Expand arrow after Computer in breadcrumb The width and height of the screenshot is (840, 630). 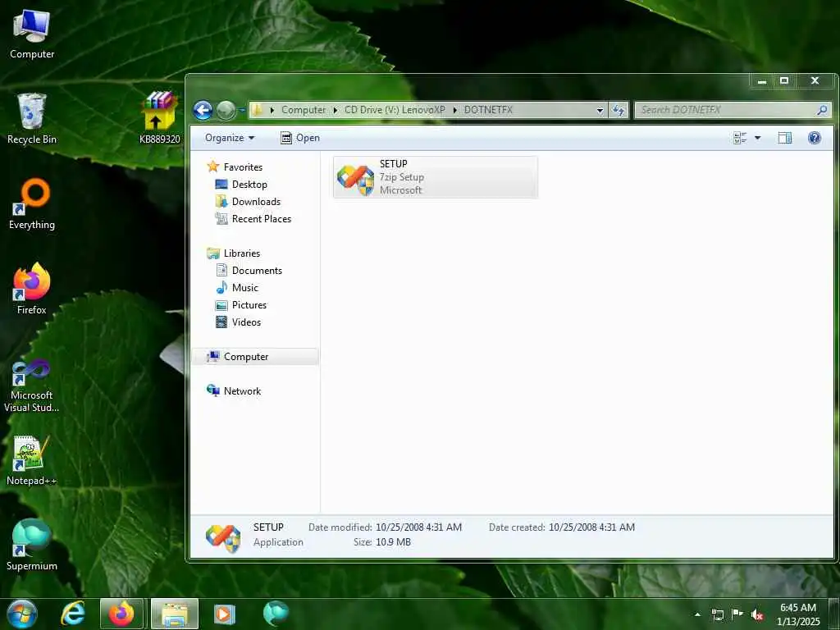coord(336,110)
